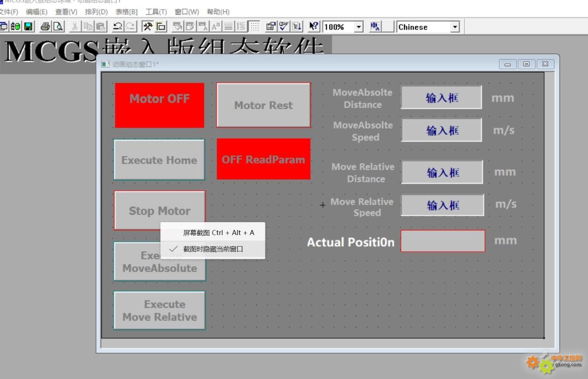Select the MoveAbsolte Distance label

tap(362, 98)
